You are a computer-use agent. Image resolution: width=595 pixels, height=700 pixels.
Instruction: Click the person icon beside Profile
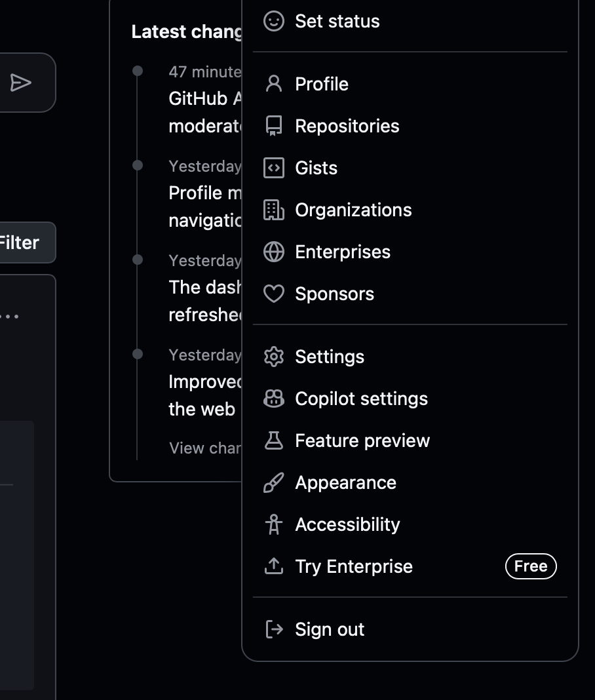coord(274,84)
